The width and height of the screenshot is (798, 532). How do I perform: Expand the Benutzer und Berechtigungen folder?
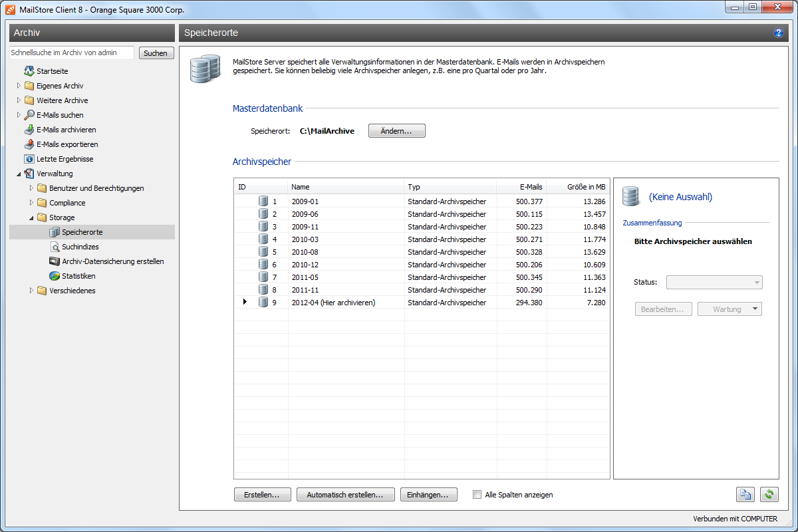point(31,188)
